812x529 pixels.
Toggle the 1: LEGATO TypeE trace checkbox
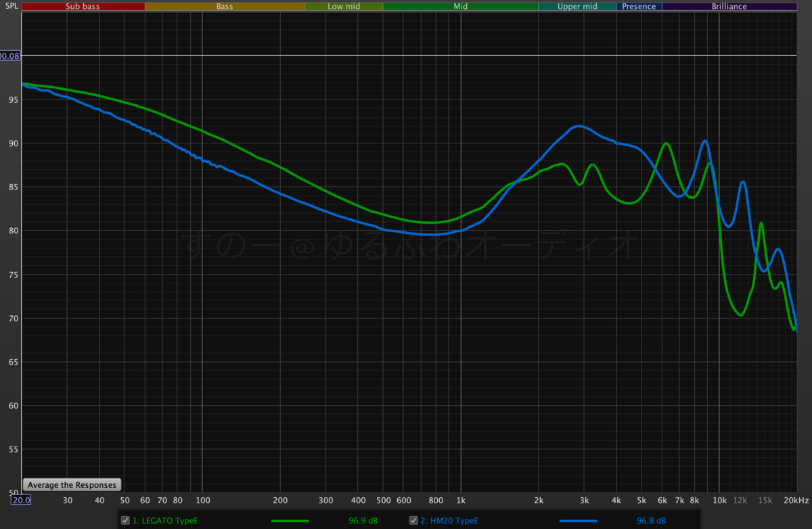pos(125,521)
